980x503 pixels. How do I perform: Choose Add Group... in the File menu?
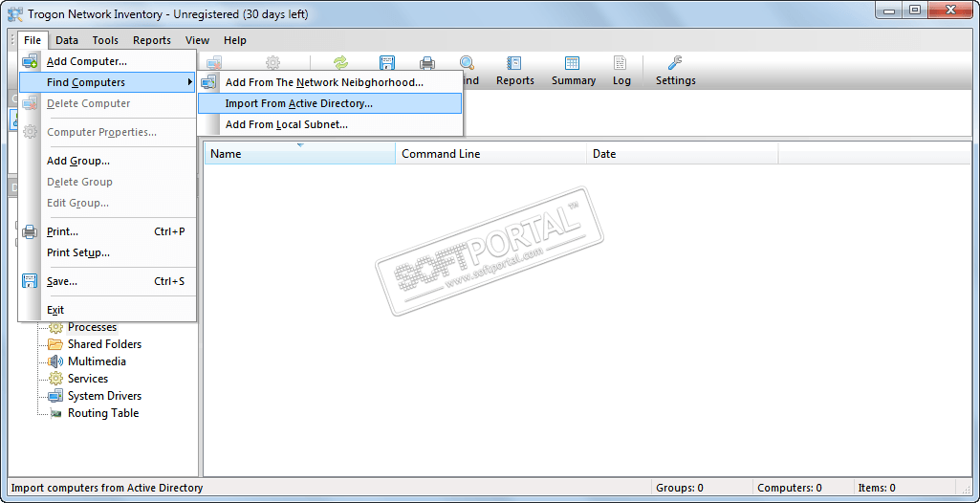point(107,161)
